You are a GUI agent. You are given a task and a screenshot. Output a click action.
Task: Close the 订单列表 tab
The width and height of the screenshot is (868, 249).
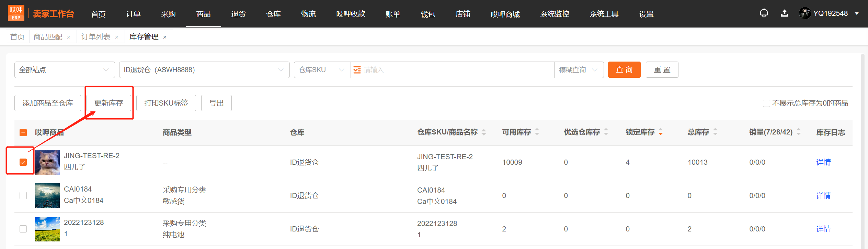[x=117, y=37]
